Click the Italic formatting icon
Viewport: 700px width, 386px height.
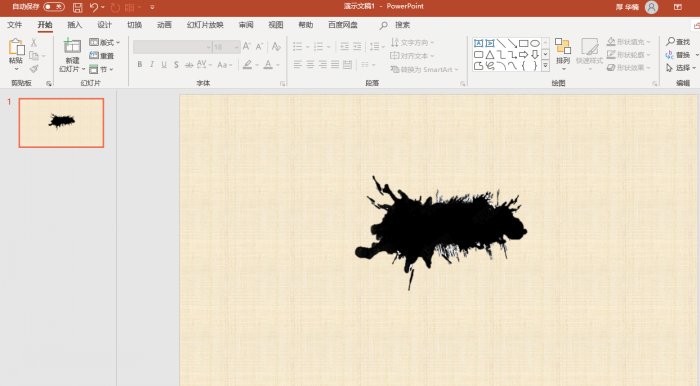[x=152, y=65]
